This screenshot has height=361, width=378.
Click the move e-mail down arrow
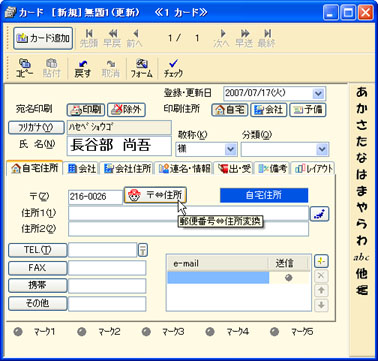[321, 305]
